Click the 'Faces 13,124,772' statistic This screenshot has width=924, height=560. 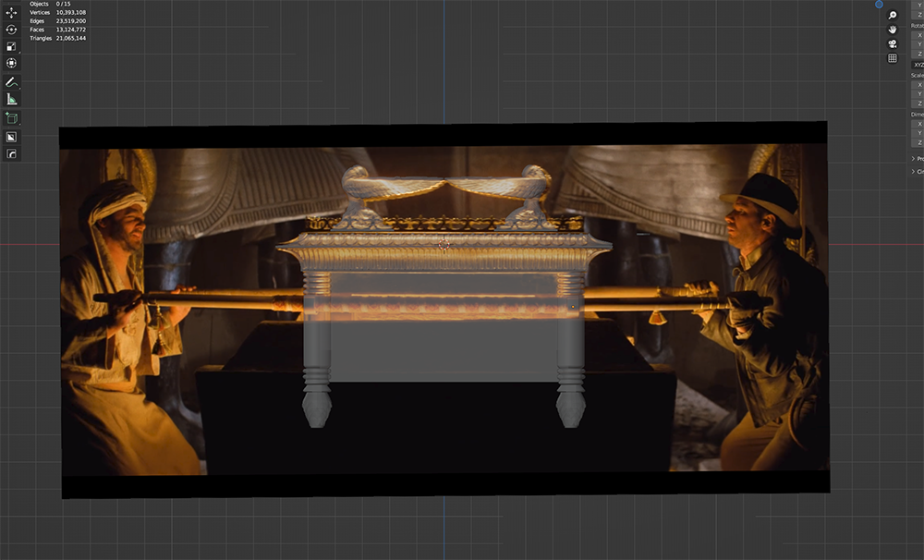57,30
